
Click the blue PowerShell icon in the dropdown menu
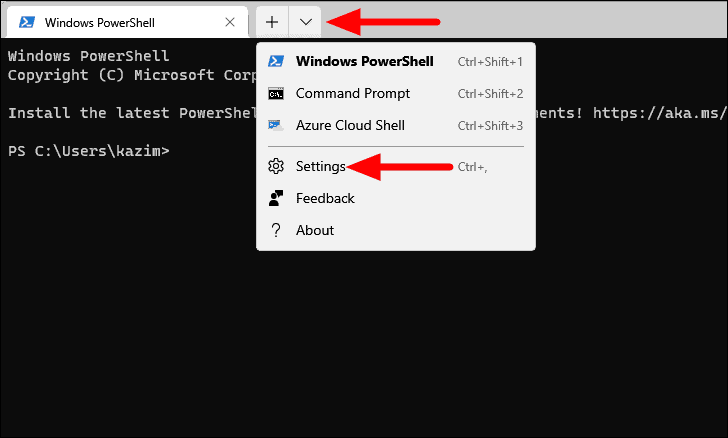tap(276, 61)
